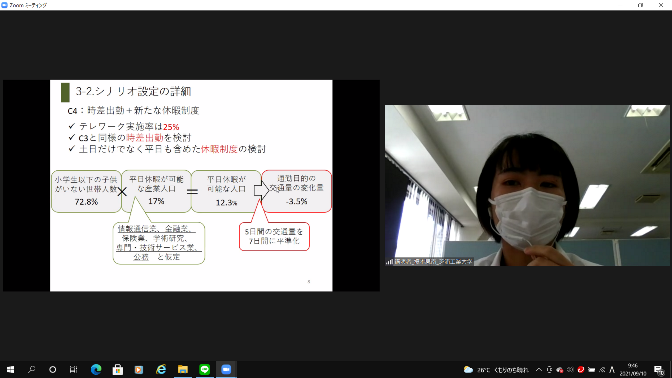This screenshot has width=672, height=378.
Task: Open Microsoft Store taskbar icon
Action: point(117,369)
